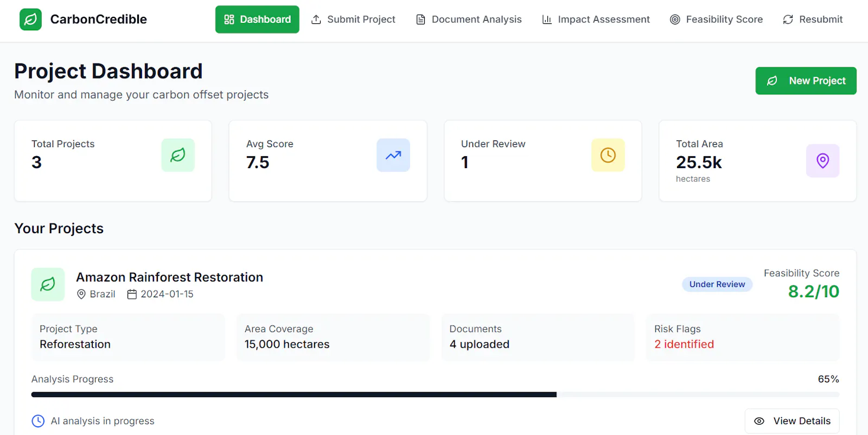Click the leaf icon beside Amazon Rainforest Restoration

click(x=48, y=284)
